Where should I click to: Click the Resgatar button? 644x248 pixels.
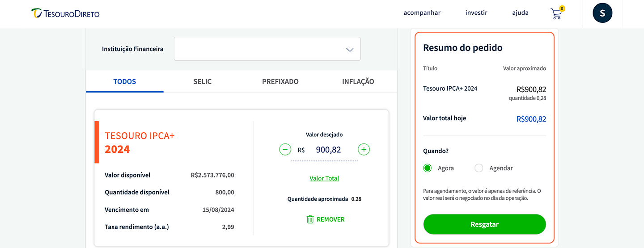click(485, 224)
